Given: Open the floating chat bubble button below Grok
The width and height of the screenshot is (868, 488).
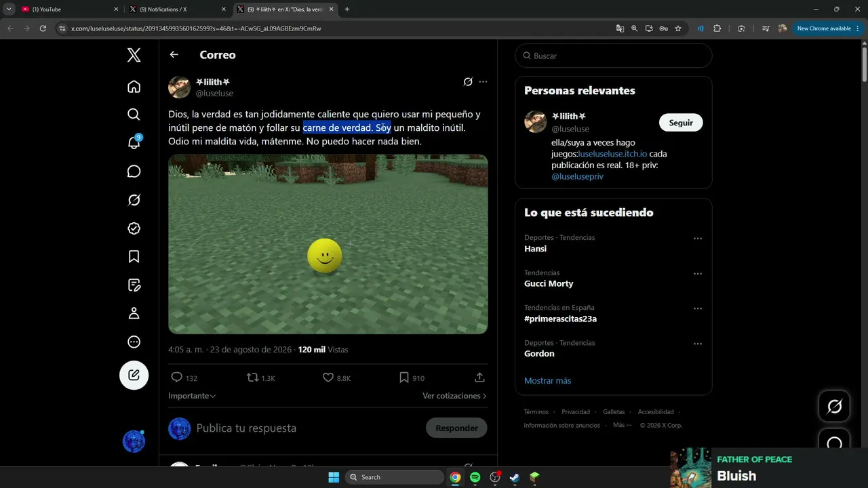Looking at the screenshot, I should (835, 443).
